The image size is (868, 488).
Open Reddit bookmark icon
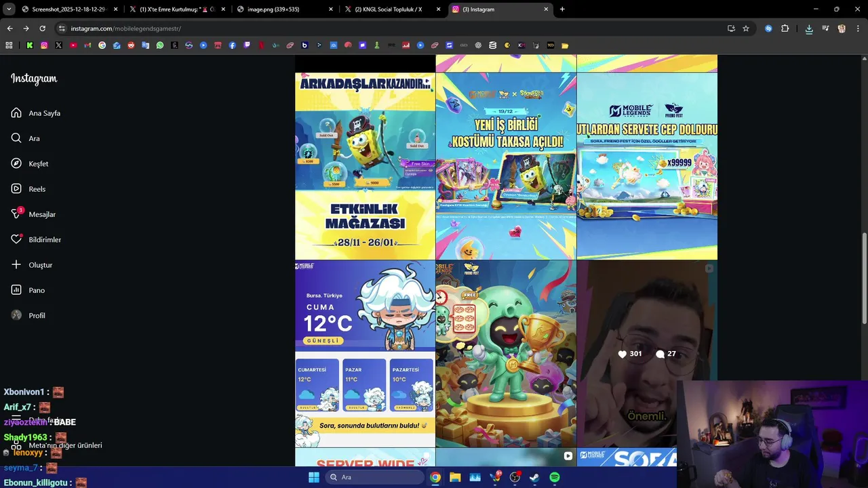tap(131, 45)
